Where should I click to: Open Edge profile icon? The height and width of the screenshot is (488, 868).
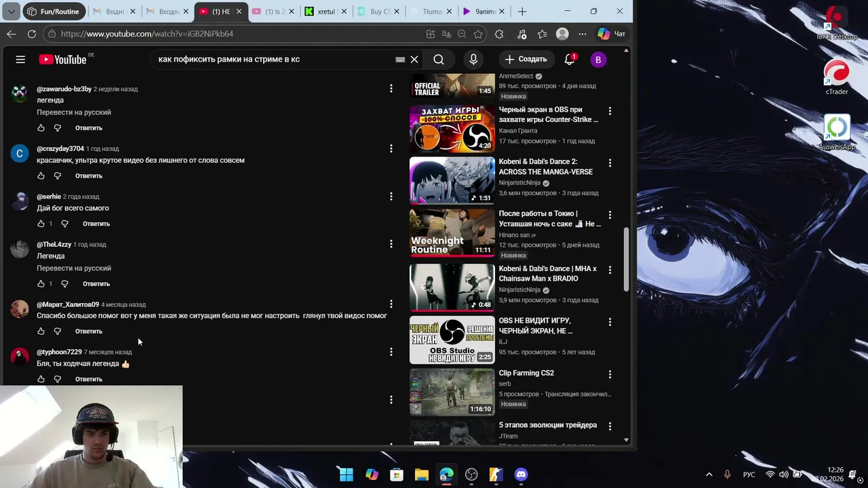[x=562, y=34]
